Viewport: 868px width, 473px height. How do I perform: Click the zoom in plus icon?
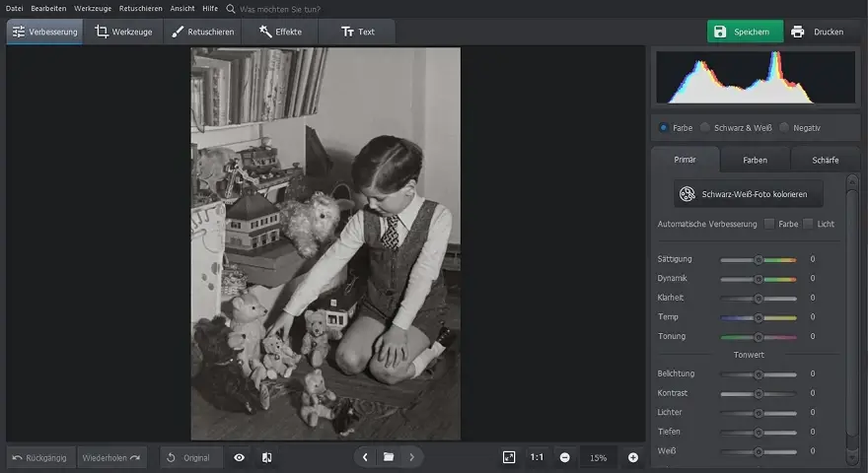pos(632,457)
